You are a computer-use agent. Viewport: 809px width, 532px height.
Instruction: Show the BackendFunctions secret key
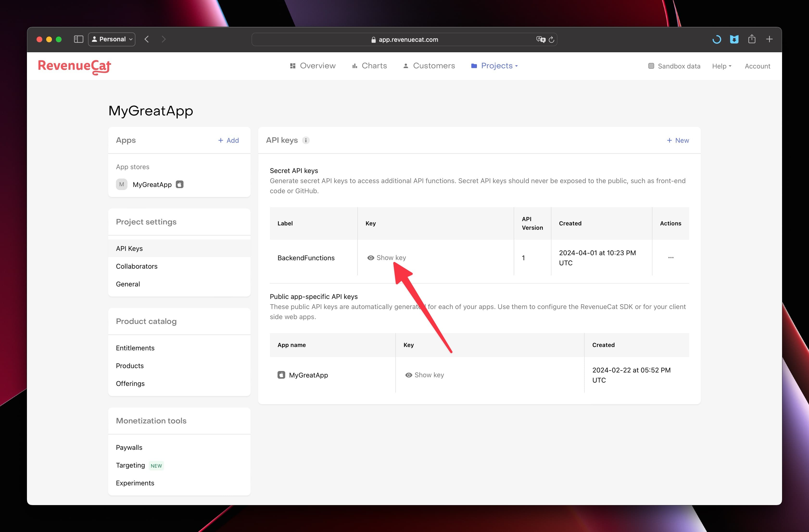click(x=386, y=258)
